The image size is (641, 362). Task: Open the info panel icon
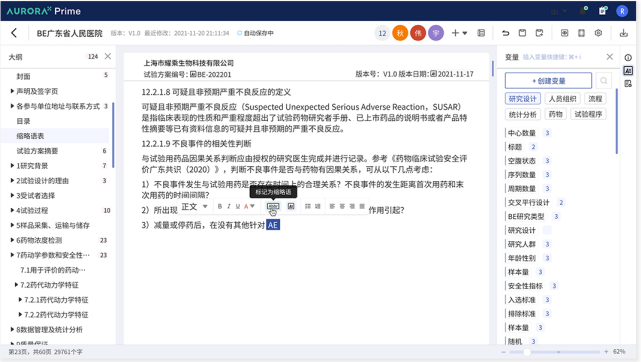(x=628, y=58)
